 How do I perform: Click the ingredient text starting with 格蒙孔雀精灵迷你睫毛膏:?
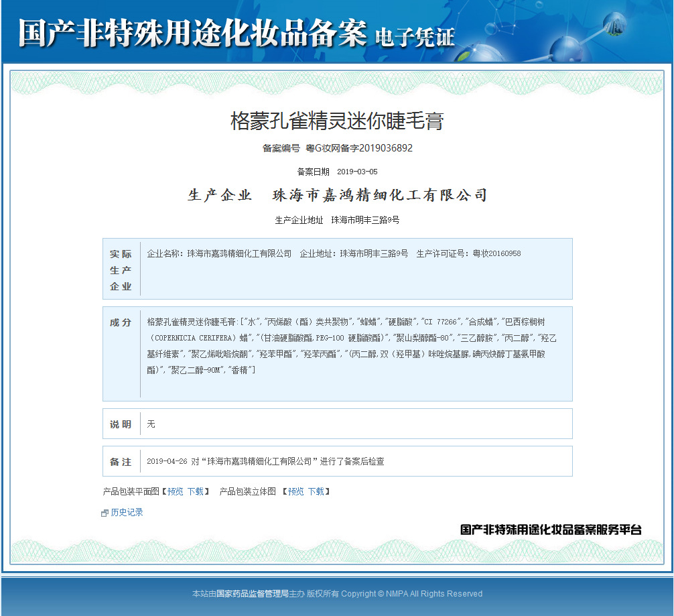(x=352, y=345)
